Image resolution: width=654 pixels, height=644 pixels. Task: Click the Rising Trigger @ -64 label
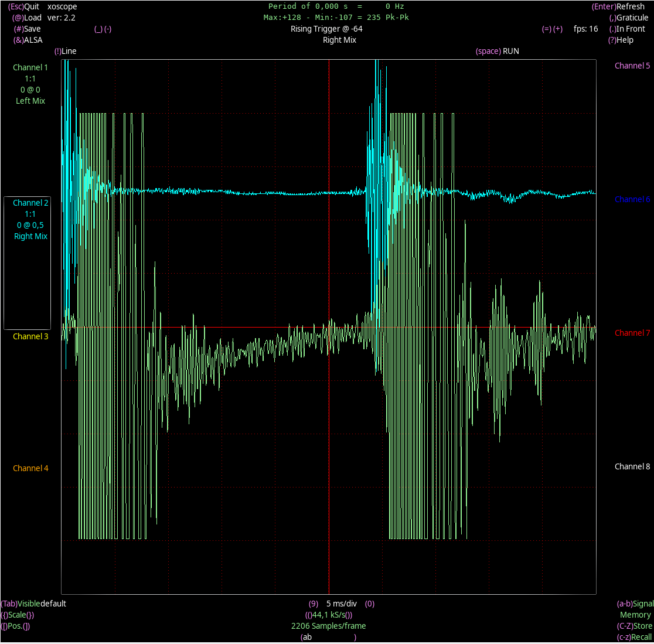click(x=326, y=29)
